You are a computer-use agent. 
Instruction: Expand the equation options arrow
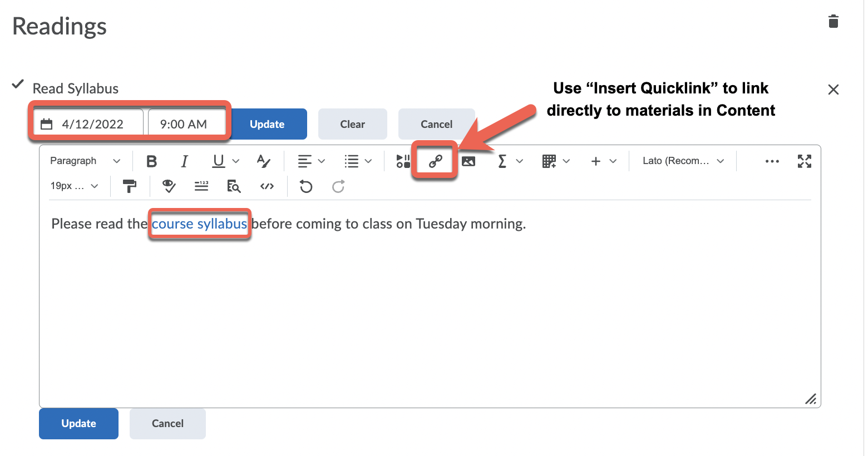tap(520, 161)
